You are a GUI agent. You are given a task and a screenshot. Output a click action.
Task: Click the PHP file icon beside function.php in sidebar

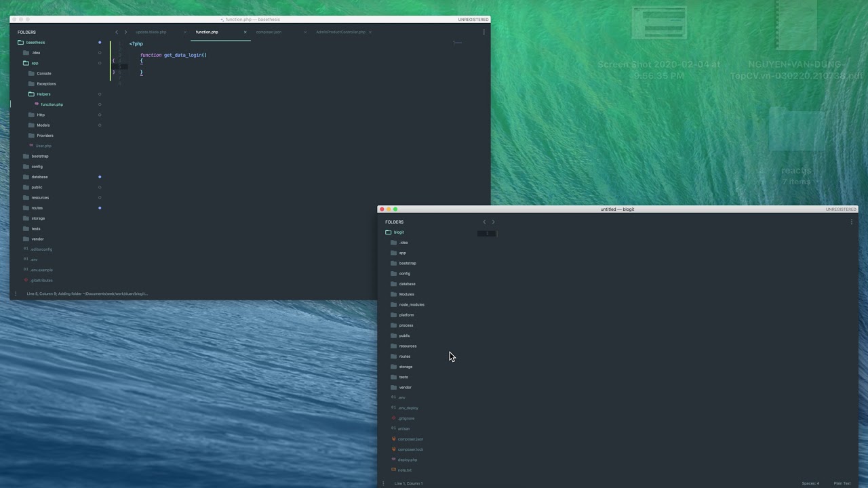click(x=37, y=104)
